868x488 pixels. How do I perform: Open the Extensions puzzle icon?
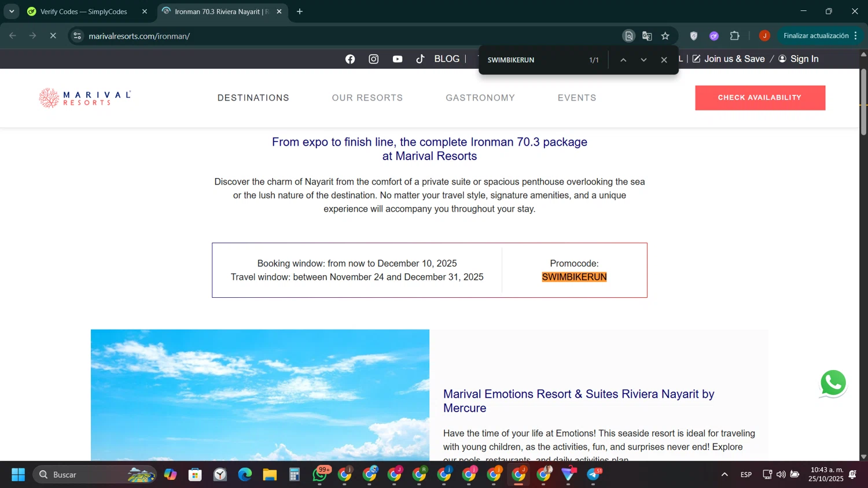735,36
